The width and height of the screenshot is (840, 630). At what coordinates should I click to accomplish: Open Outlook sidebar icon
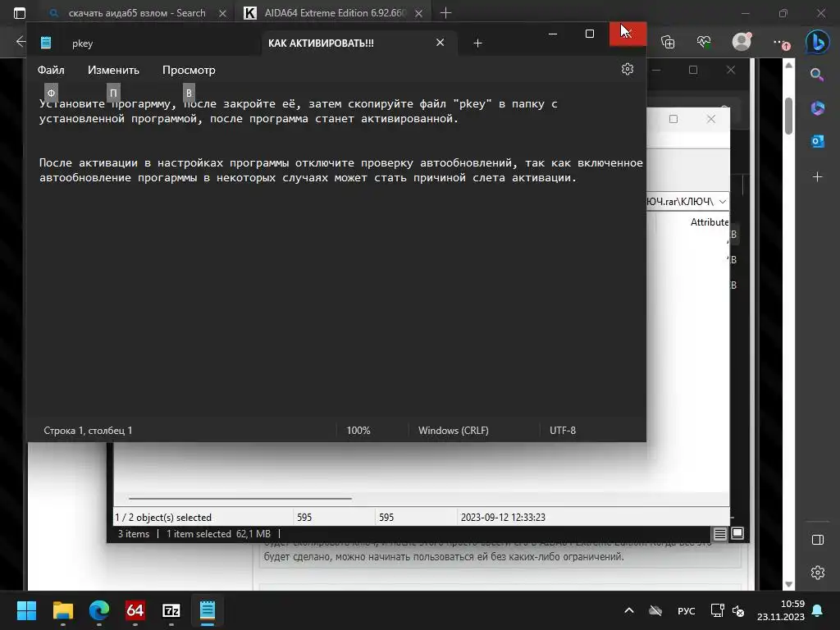(x=818, y=141)
